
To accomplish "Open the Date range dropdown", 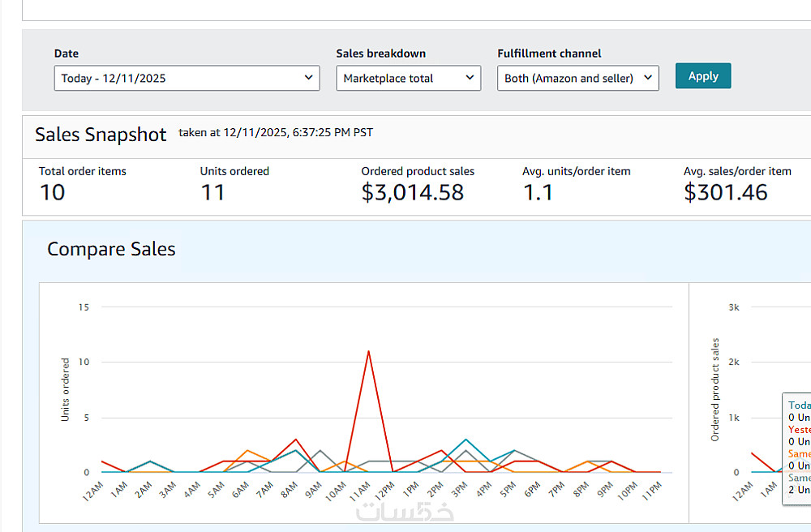I will pos(187,79).
